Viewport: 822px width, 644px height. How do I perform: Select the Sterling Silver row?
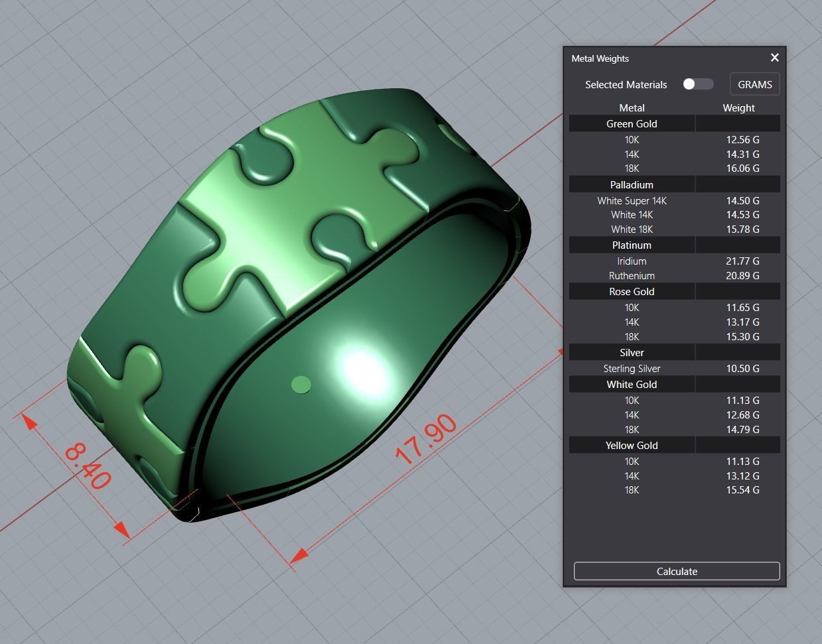click(675, 369)
